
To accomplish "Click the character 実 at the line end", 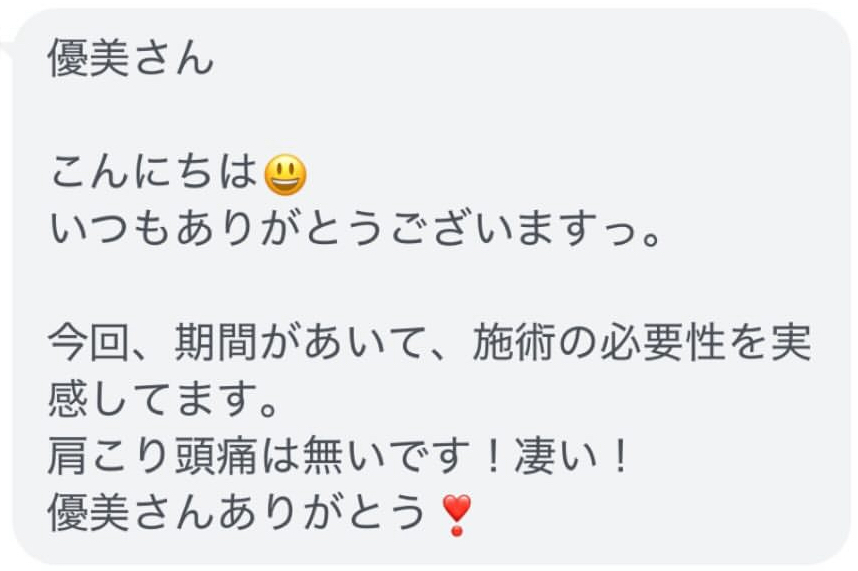I will click(790, 343).
